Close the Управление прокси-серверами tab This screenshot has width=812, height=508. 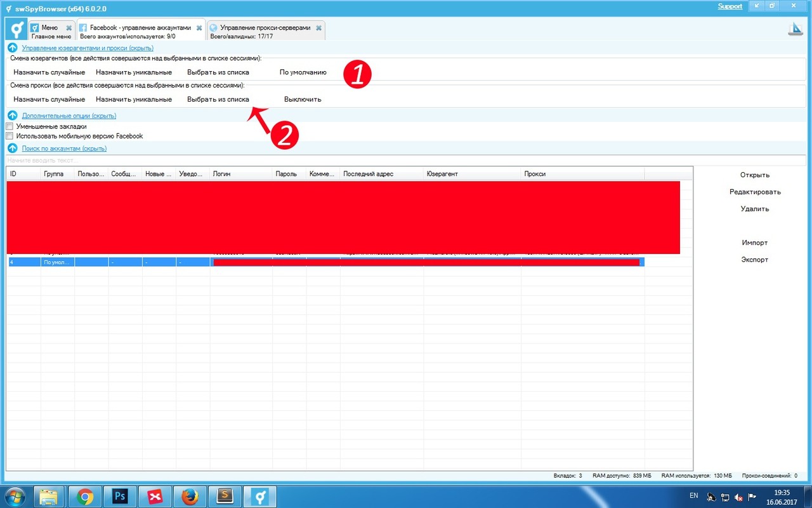pos(318,28)
